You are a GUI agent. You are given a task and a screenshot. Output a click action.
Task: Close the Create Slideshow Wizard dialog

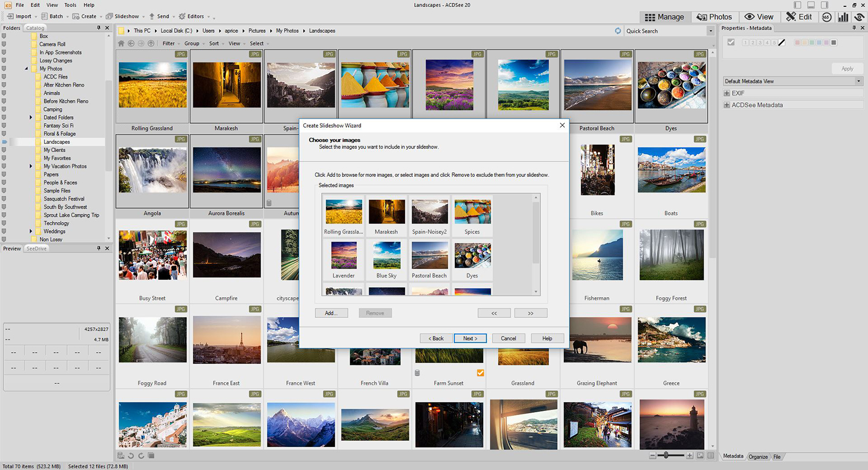click(562, 125)
